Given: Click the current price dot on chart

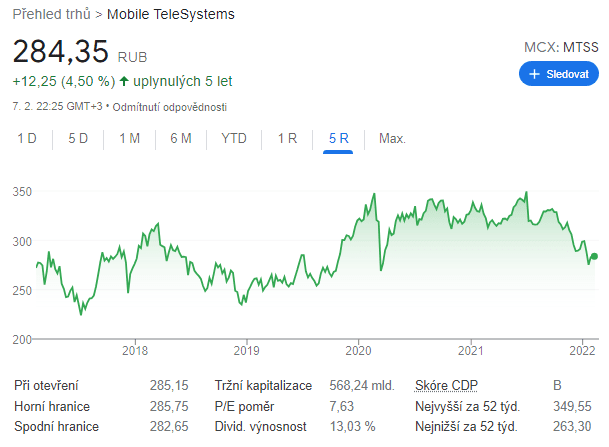Looking at the screenshot, I should 594,257.
